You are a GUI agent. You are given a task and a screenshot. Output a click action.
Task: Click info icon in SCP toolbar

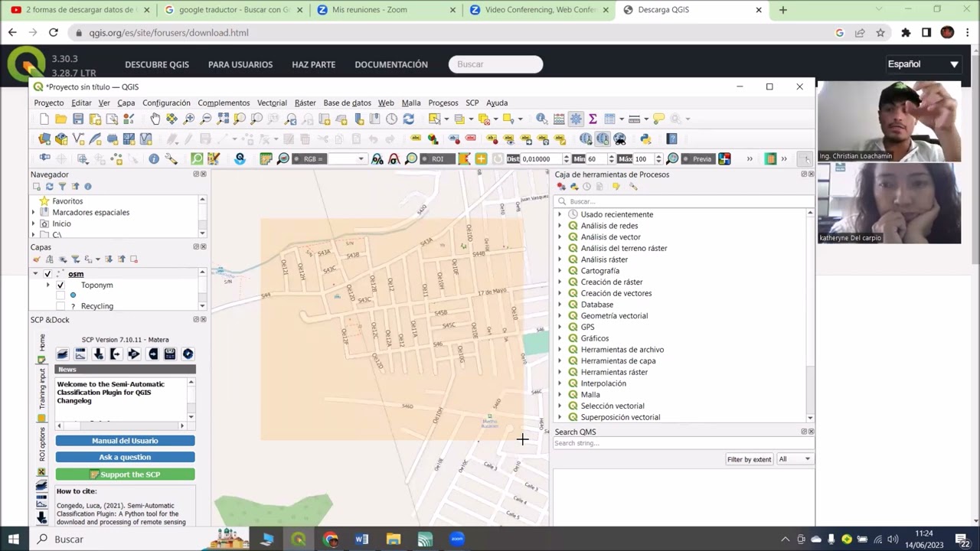coord(154,158)
